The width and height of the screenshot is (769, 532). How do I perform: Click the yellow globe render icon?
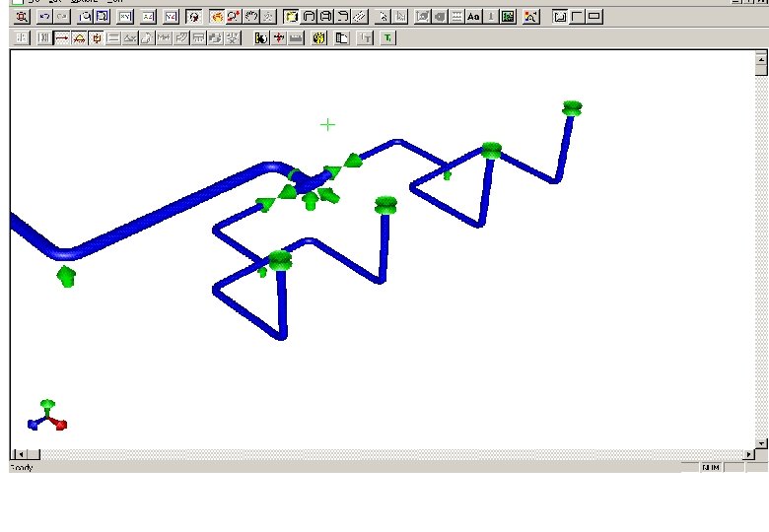click(x=318, y=37)
